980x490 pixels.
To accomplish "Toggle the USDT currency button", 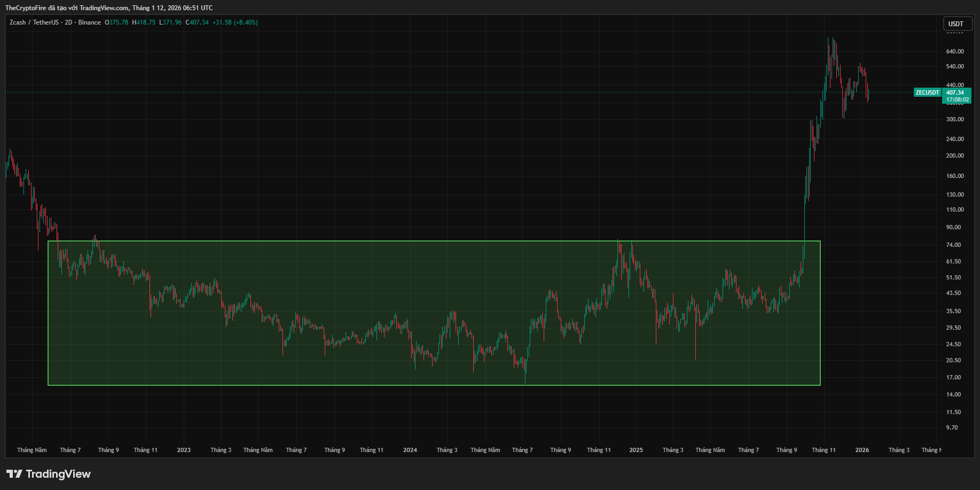I will [957, 24].
